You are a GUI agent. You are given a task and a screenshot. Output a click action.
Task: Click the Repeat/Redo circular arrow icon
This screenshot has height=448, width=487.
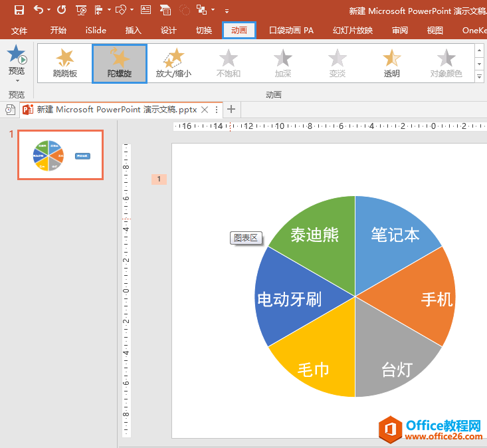click(62, 10)
